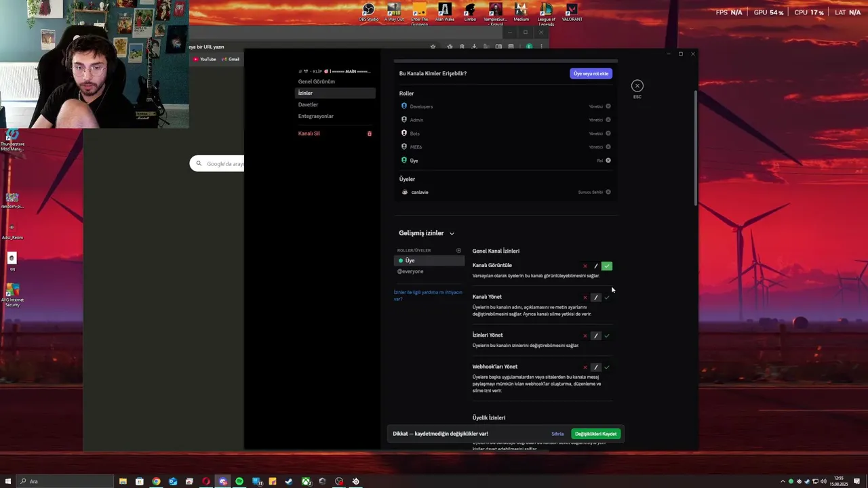Deny 'Webhook'ları Yönet' with red X
This screenshot has height=488, width=868.
coord(585,367)
